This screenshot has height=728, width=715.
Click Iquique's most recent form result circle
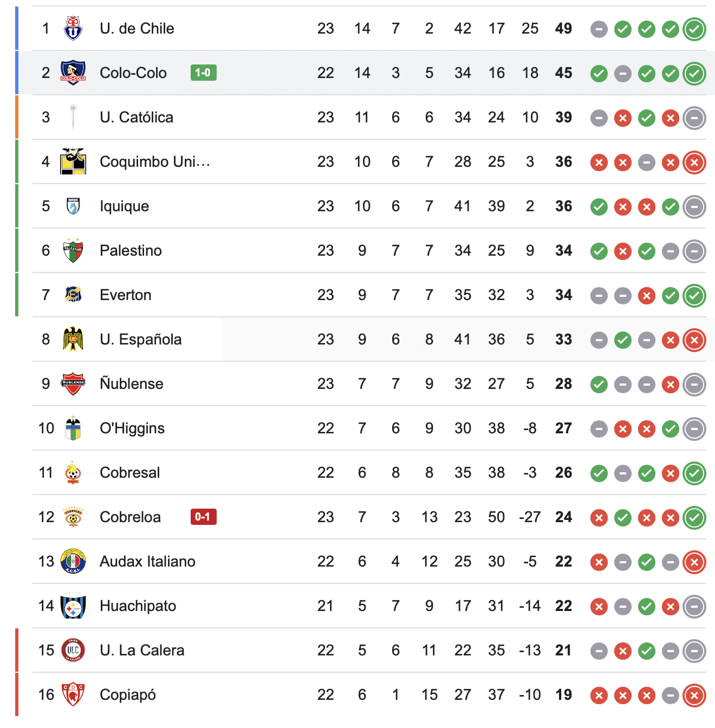694,206
